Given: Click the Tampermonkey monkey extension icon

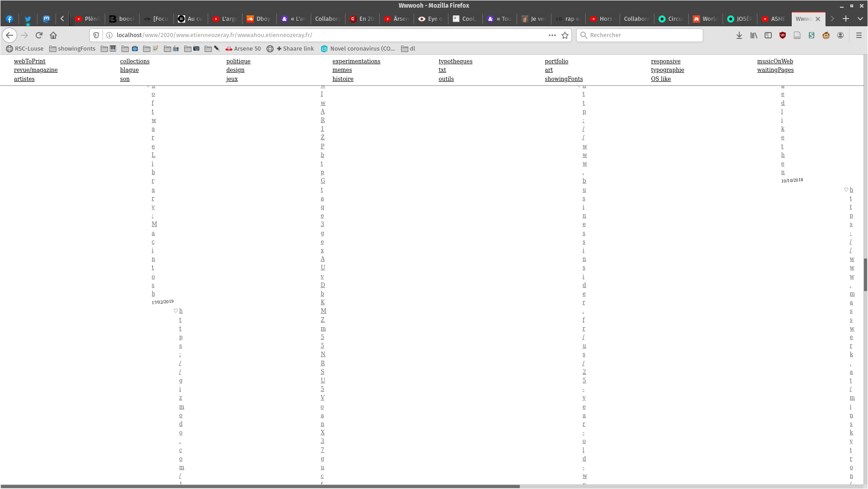Looking at the screenshot, I should (x=826, y=35).
